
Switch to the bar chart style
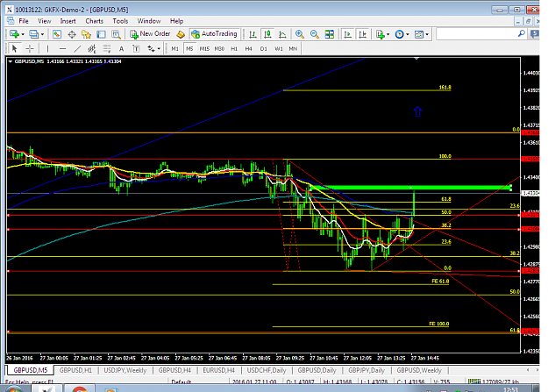point(253,34)
